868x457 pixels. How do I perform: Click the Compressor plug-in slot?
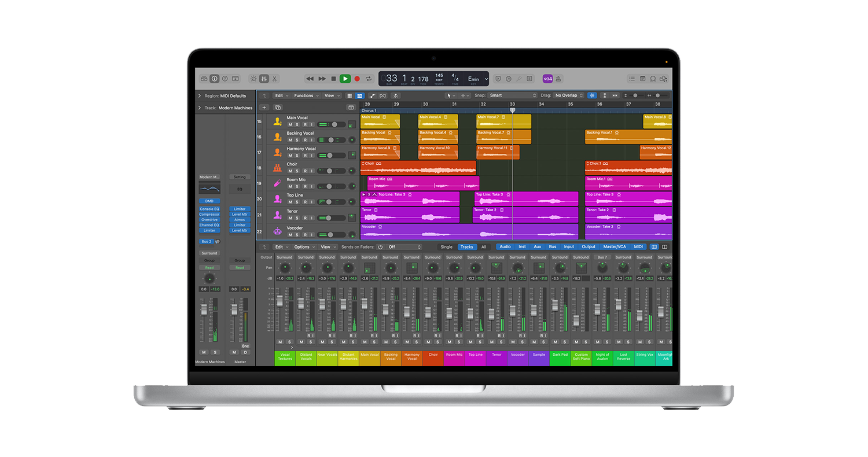pyautogui.click(x=209, y=215)
